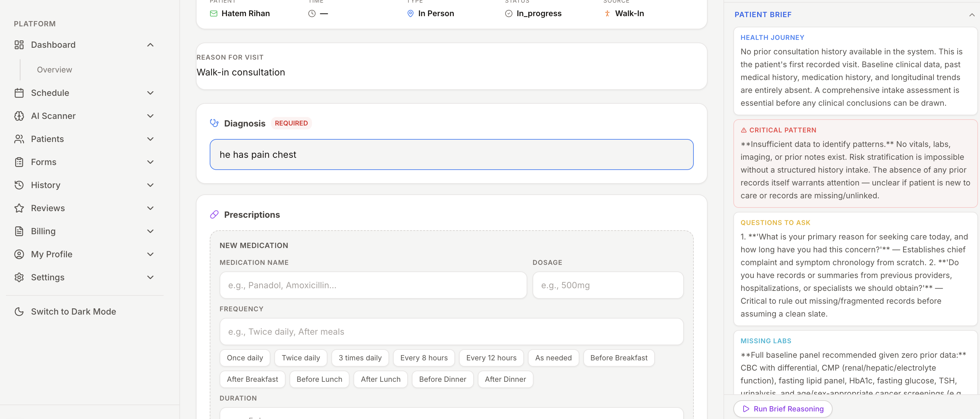Select the Before Lunch chip
This screenshot has height=419, width=980.
coord(319,379)
